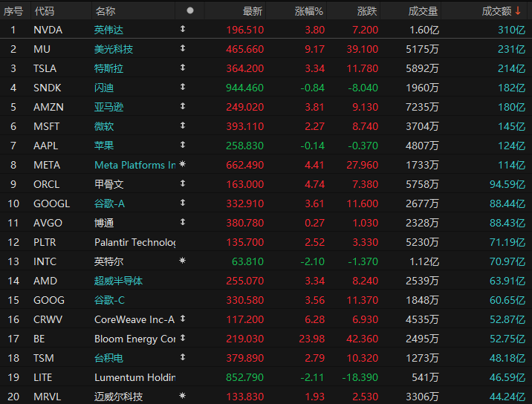Viewport: 532px width, 404px height.
Task: Select the 英特尔 name cell
Action: pos(108,261)
